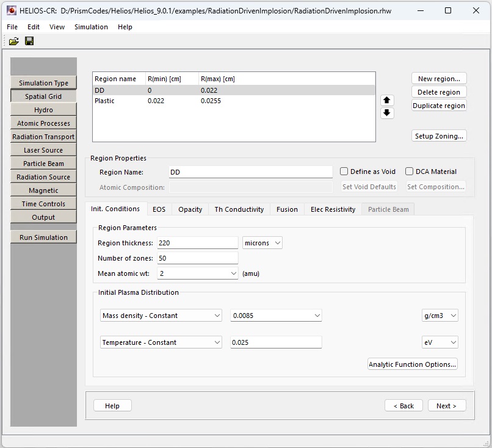Open the region thickness units dropdown

(x=262, y=243)
